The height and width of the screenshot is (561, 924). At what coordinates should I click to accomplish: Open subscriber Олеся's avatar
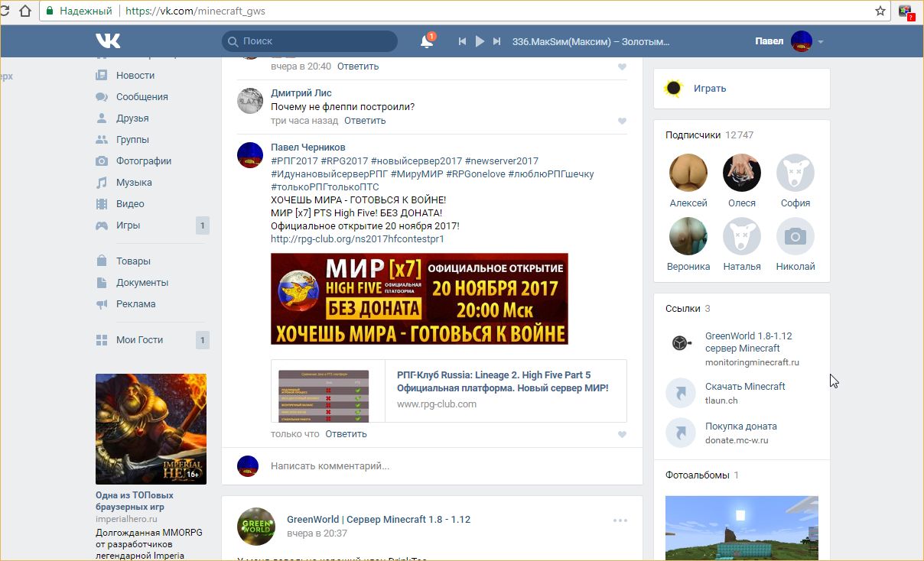click(742, 173)
